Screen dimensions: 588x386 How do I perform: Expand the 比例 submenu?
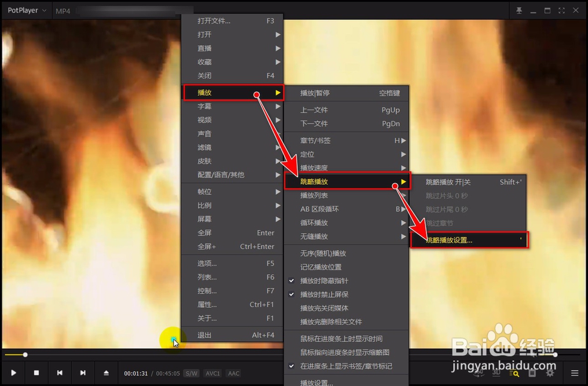point(232,205)
